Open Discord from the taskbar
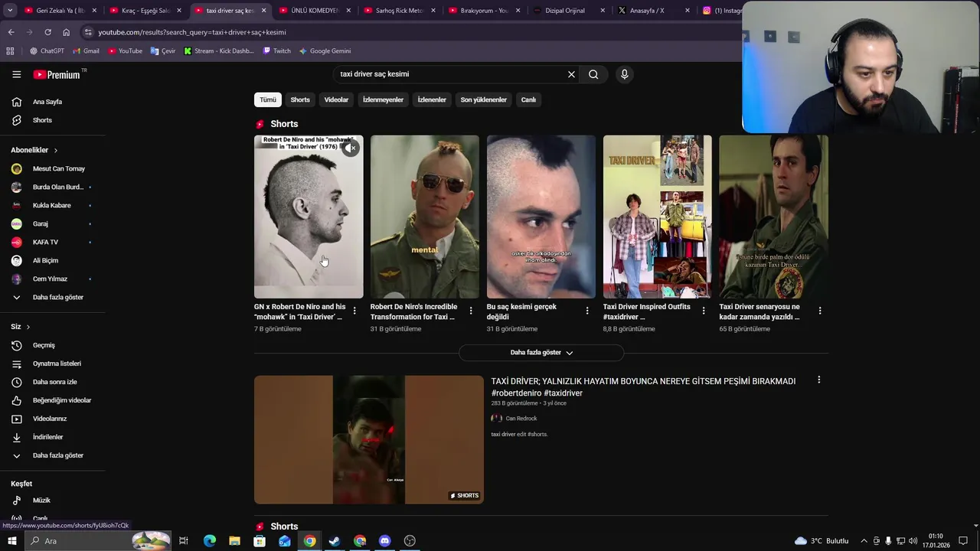 click(385, 541)
